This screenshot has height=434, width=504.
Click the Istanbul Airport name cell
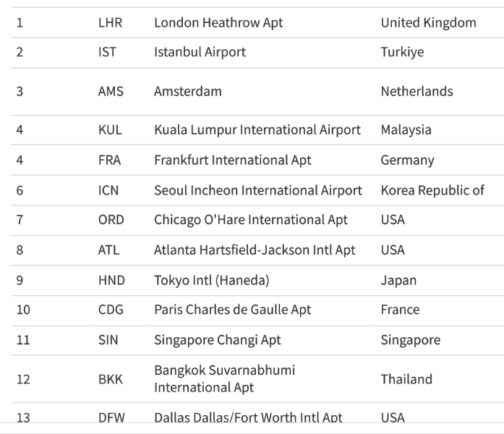(x=200, y=52)
